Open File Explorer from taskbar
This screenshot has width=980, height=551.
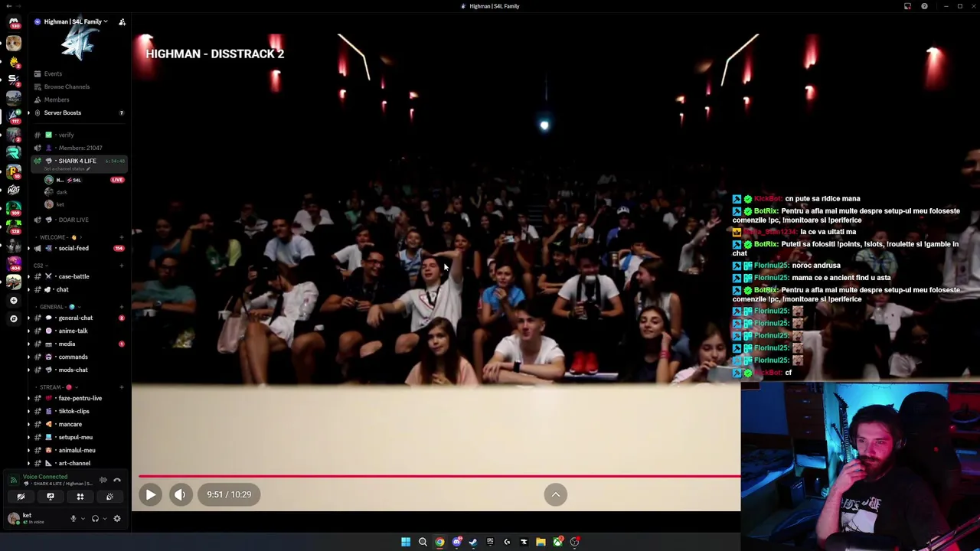[541, 542]
